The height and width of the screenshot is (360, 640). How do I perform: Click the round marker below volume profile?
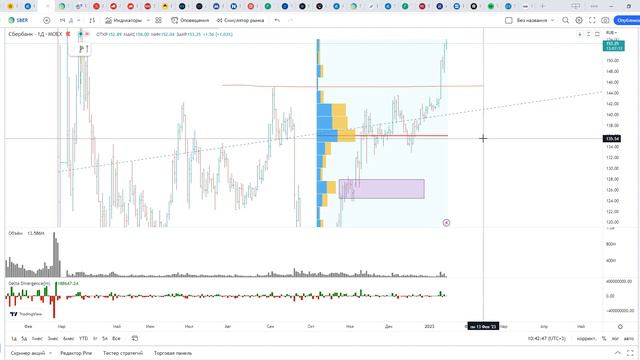446,222
